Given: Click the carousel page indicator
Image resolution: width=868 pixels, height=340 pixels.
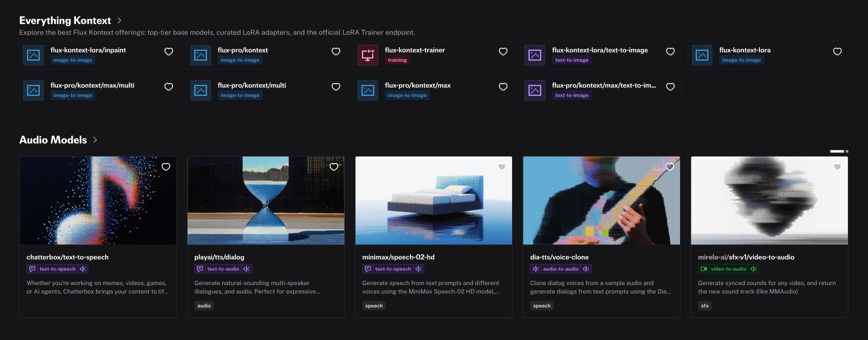Looking at the screenshot, I should 839,151.
